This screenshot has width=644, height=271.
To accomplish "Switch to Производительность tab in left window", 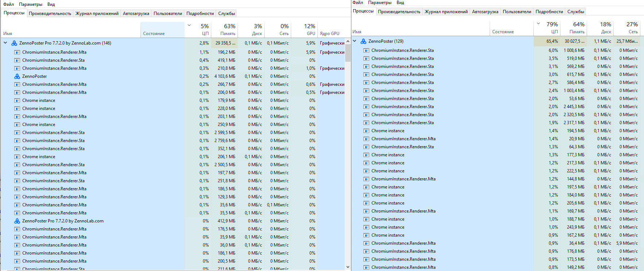I will 50,14.
